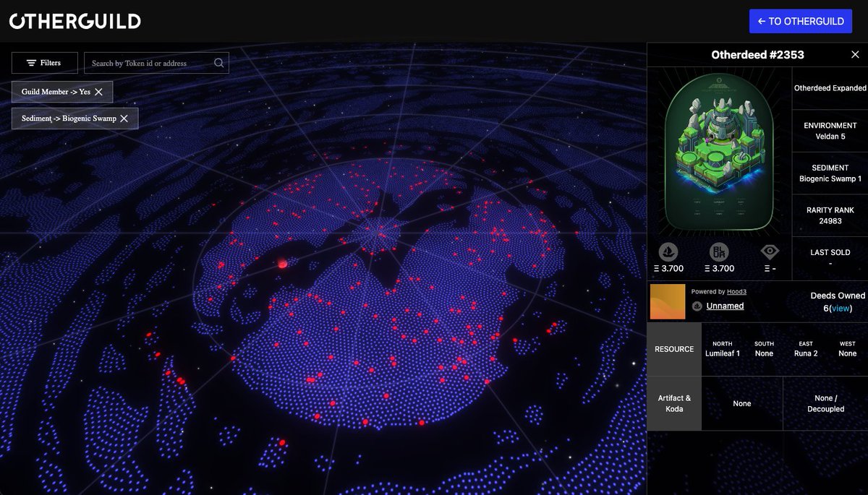Click the small OpenSea icon beside Unnamed
The height and width of the screenshot is (495, 868).
(697, 306)
